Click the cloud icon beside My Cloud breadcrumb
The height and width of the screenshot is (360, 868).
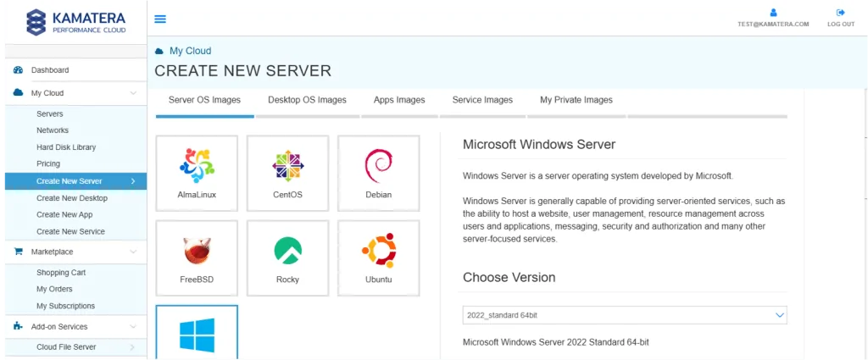(x=159, y=51)
